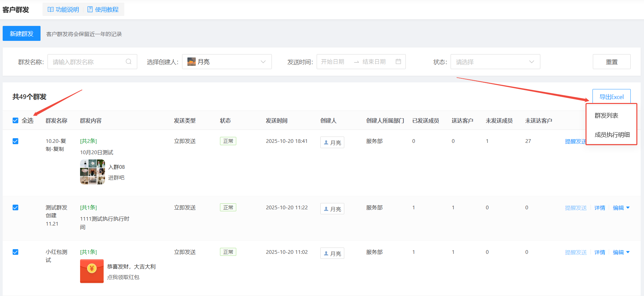The height and width of the screenshot is (296, 644).
Task: Select 成员执行明细 from export menu
Action: 612,135
